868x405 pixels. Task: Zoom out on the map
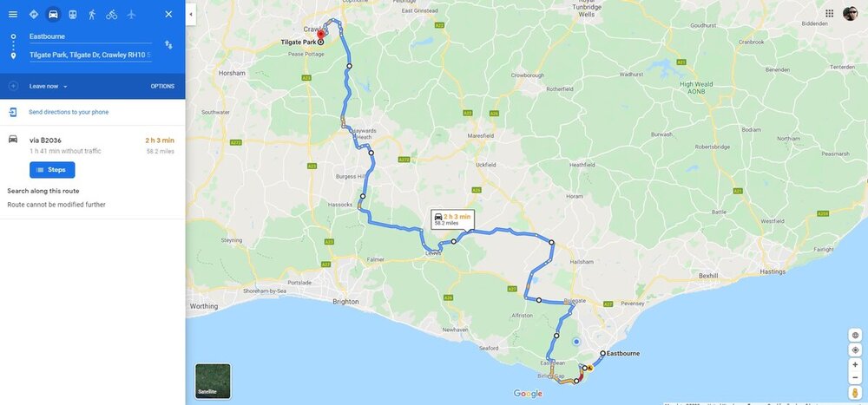point(855,378)
